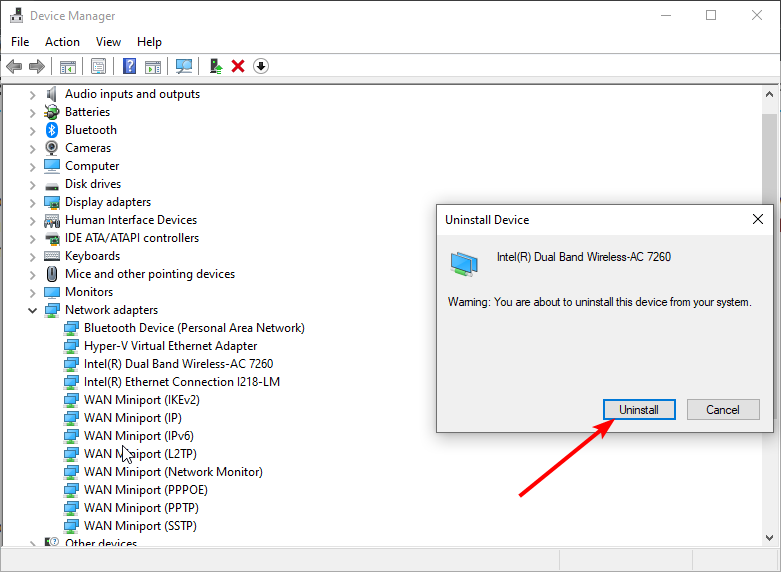
Task: Click the Network adapters category icon
Action: coord(52,310)
